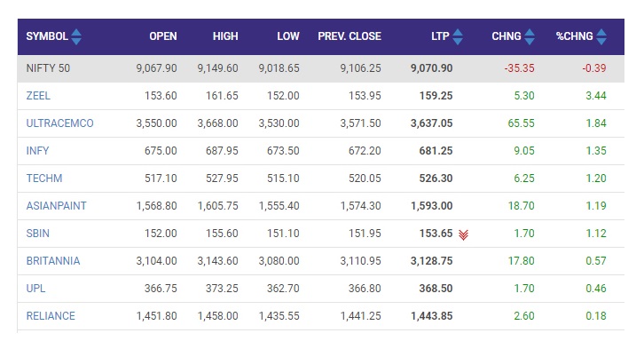Sort table by SYMBOL column arrows
Screen dimensions: 644x349
(x=76, y=36)
